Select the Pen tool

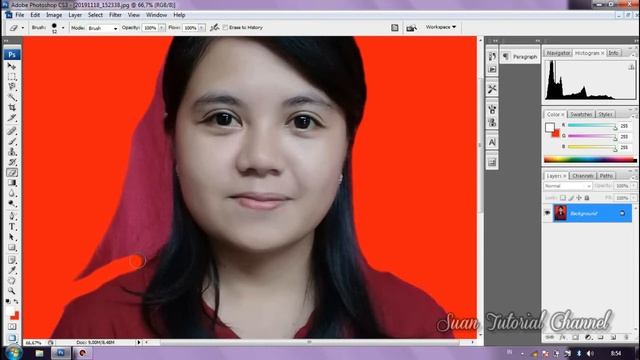coord(12,216)
